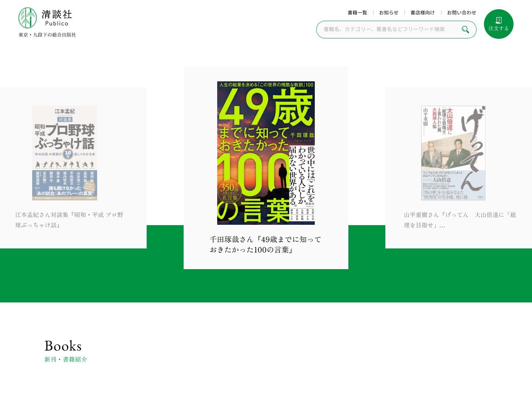
Task: Click the 49歳までに知っておきたかった100の言葉 book cover
Action: point(266,153)
